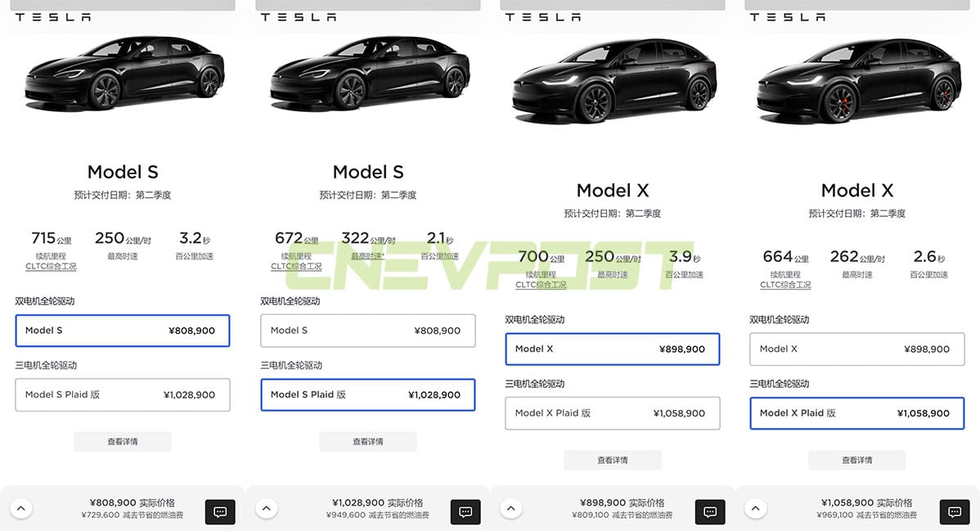
Task: Click 查看详情 on the Model X Plaid panel
Action: pyautogui.click(x=856, y=459)
